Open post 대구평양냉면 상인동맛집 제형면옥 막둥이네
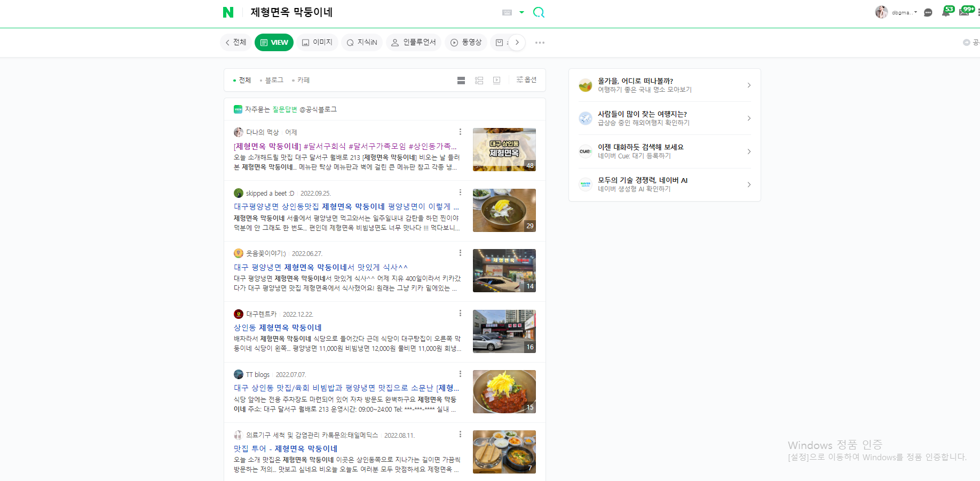Viewport: 980px width, 481px height. pyautogui.click(x=346, y=206)
